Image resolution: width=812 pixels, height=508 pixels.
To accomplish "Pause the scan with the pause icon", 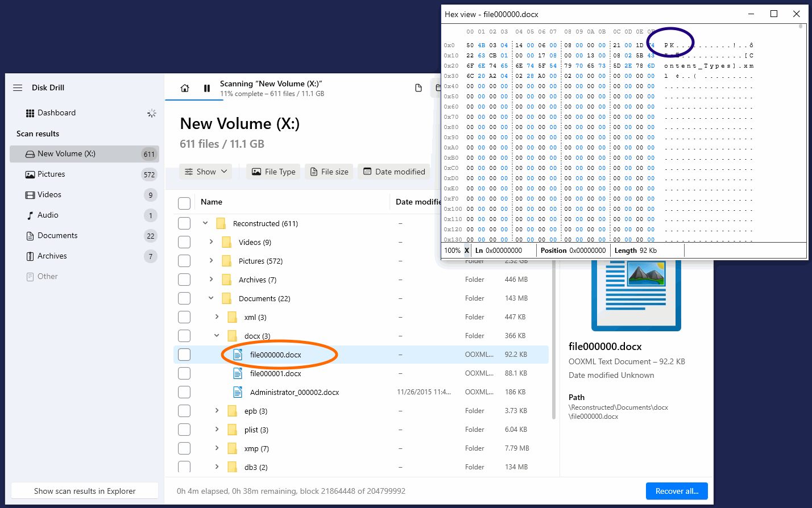I will [x=207, y=88].
